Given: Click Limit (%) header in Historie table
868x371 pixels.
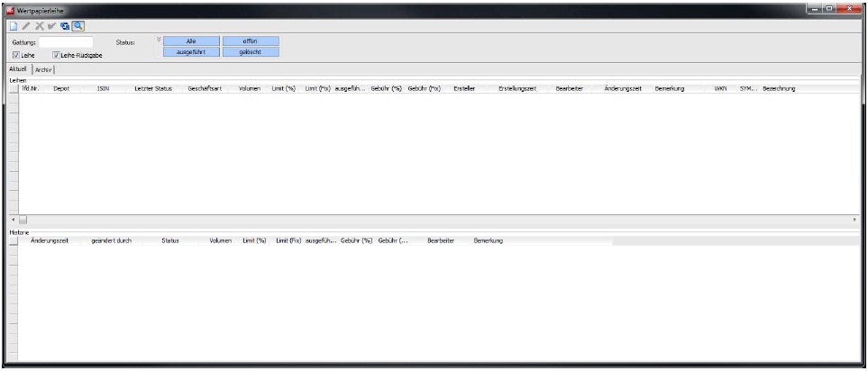Looking at the screenshot, I should coord(255,241).
